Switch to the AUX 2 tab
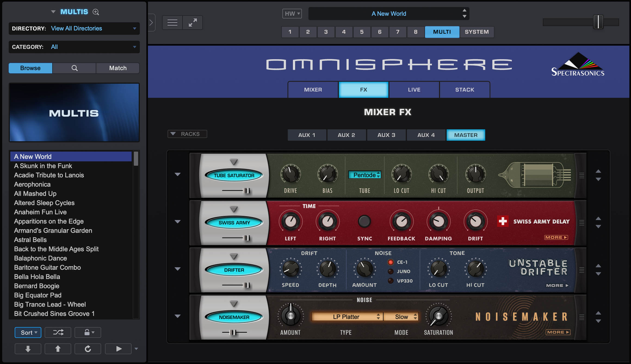631x364 pixels. click(x=347, y=135)
